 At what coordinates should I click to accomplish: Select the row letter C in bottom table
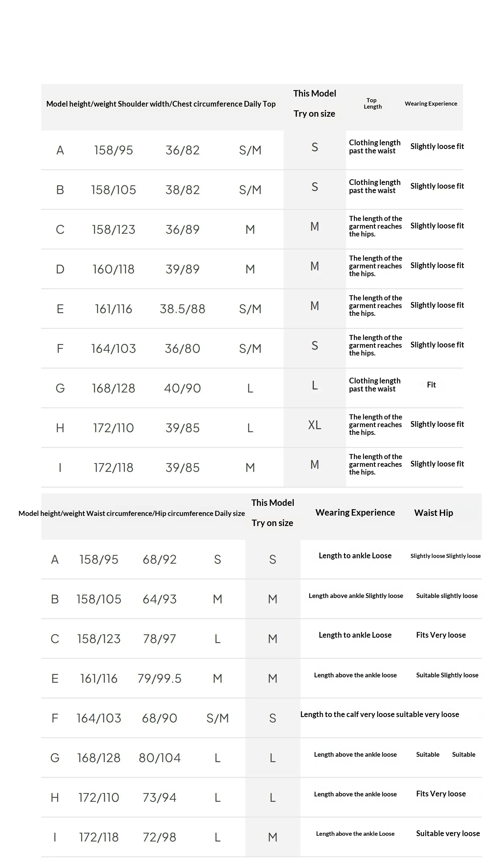point(55,639)
